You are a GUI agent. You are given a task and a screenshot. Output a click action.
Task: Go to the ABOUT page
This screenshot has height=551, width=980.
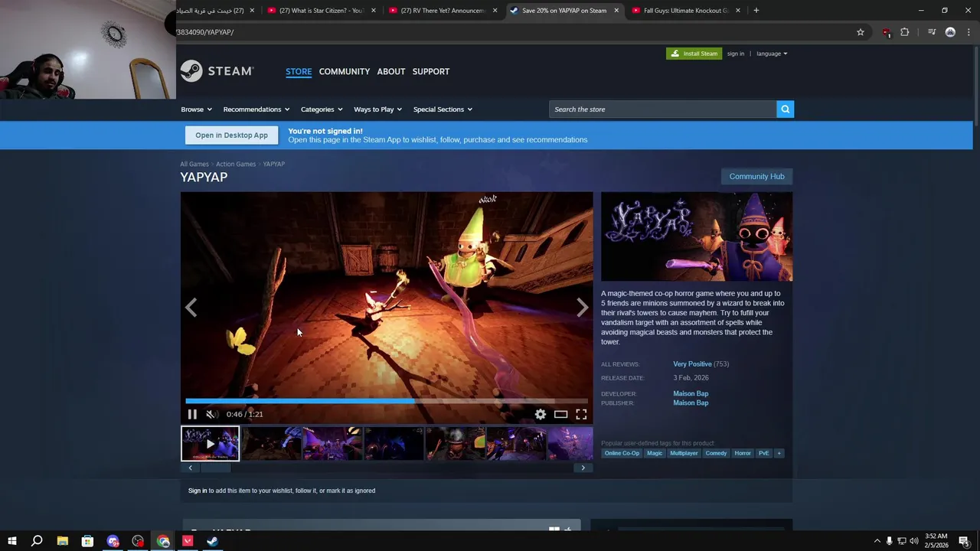(x=391, y=71)
